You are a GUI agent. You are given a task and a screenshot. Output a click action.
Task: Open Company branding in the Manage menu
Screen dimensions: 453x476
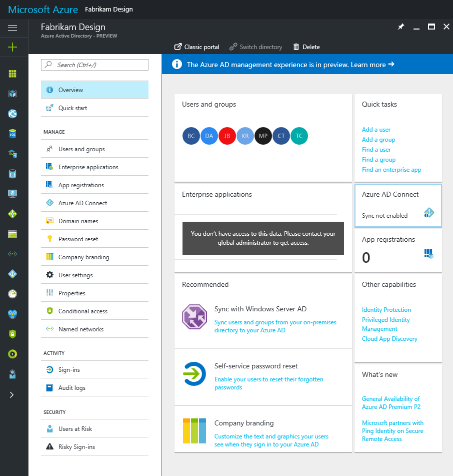point(94,257)
